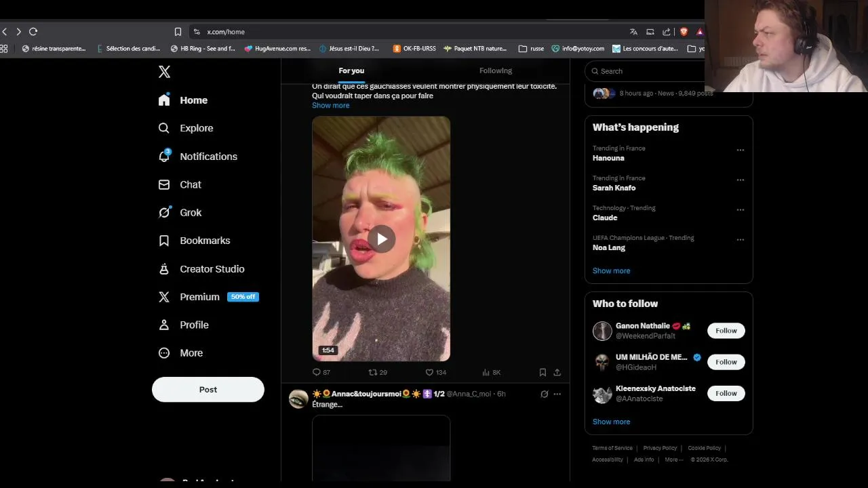Bookmark the green-haired video post
The height and width of the screenshot is (488, 868).
542,372
